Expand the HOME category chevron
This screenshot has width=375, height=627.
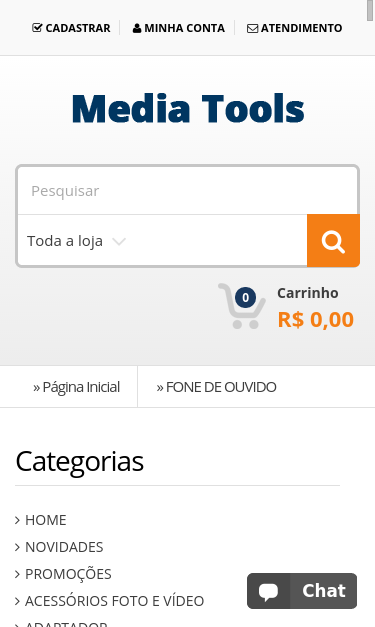[17, 520]
